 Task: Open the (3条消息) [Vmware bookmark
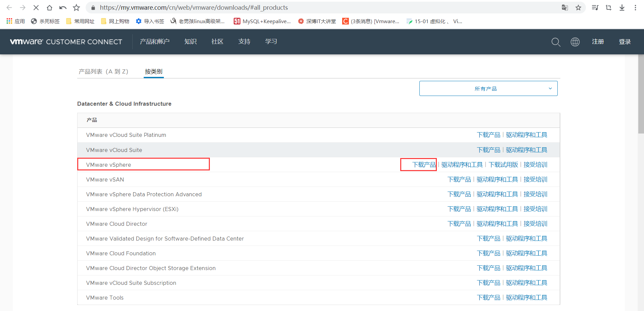371,21
